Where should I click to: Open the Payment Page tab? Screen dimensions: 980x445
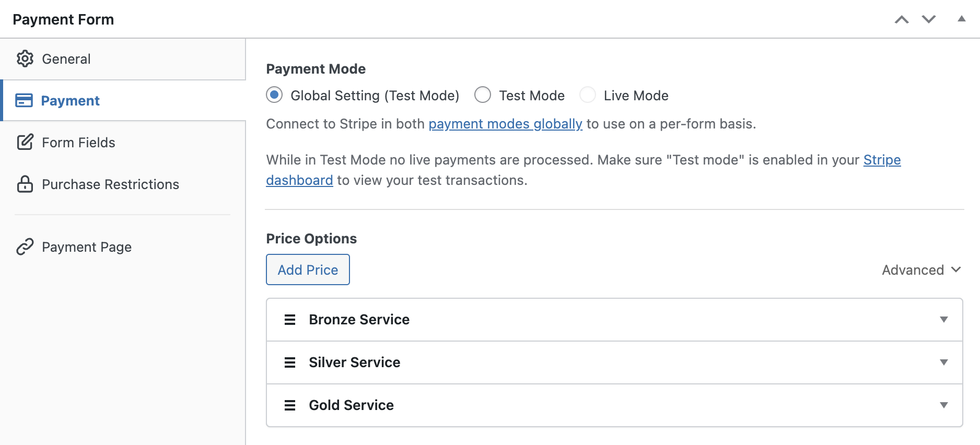click(123, 247)
